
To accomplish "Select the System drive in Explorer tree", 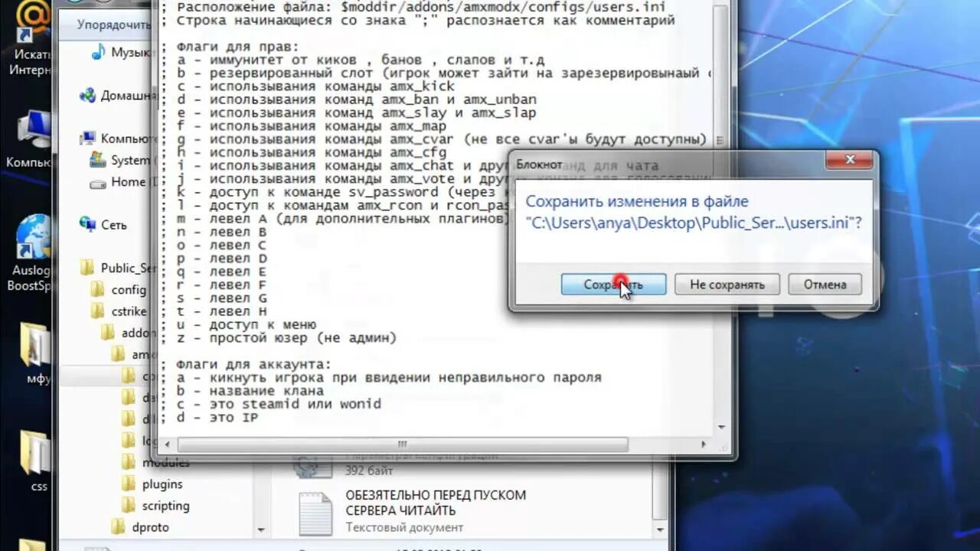I will point(122,160).
